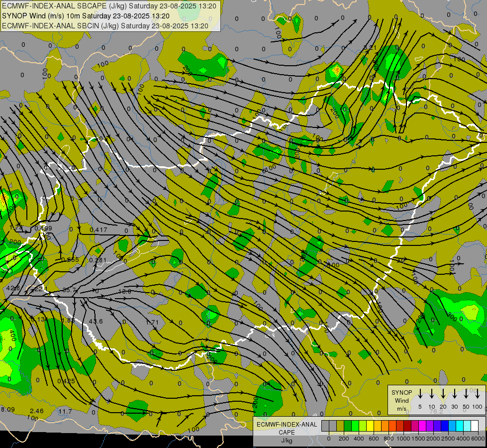Pick the dark green CAPE legend swatch
The height and width of the screenshot is (448, 487).
pos(348,426)
